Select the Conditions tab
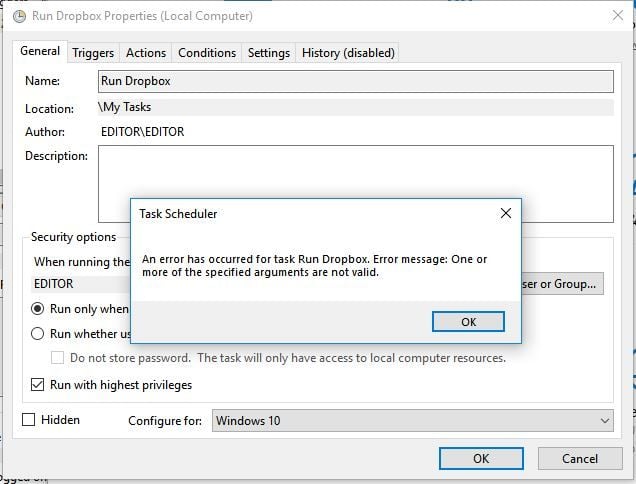Screen dimensions: 636x484 (x=206, y=53)
